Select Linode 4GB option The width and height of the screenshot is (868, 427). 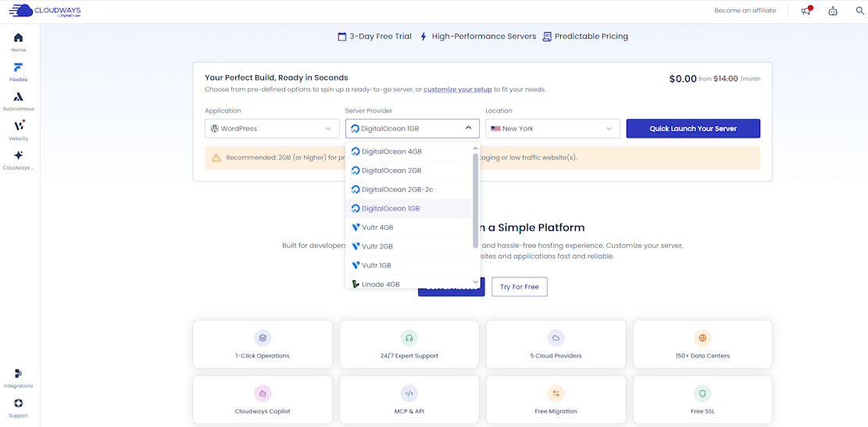(x=409, y=283)
